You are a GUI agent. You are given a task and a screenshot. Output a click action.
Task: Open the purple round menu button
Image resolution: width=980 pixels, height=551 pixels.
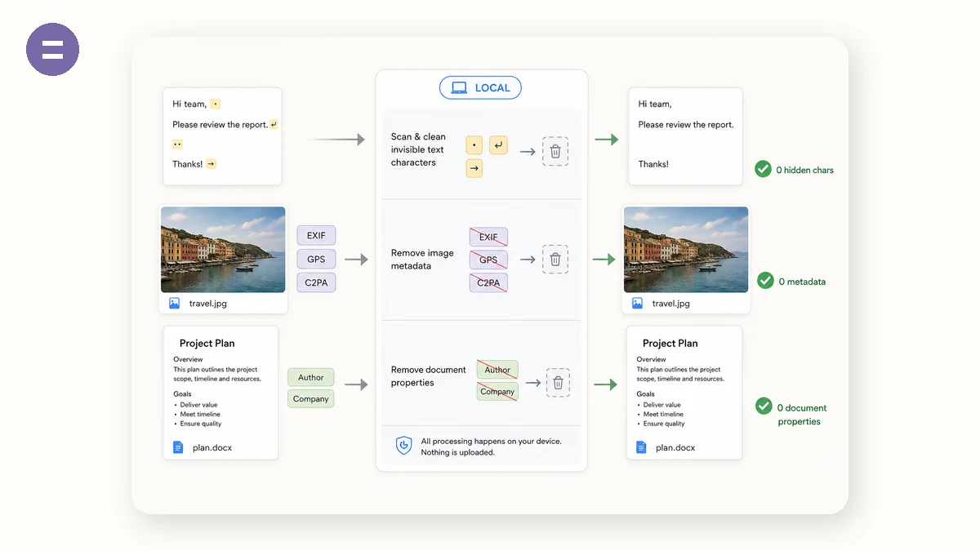(x=52, y=49)
